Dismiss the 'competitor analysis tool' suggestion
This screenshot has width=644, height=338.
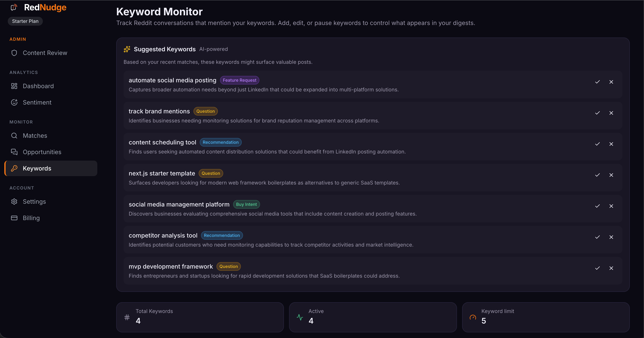point(611,237)
